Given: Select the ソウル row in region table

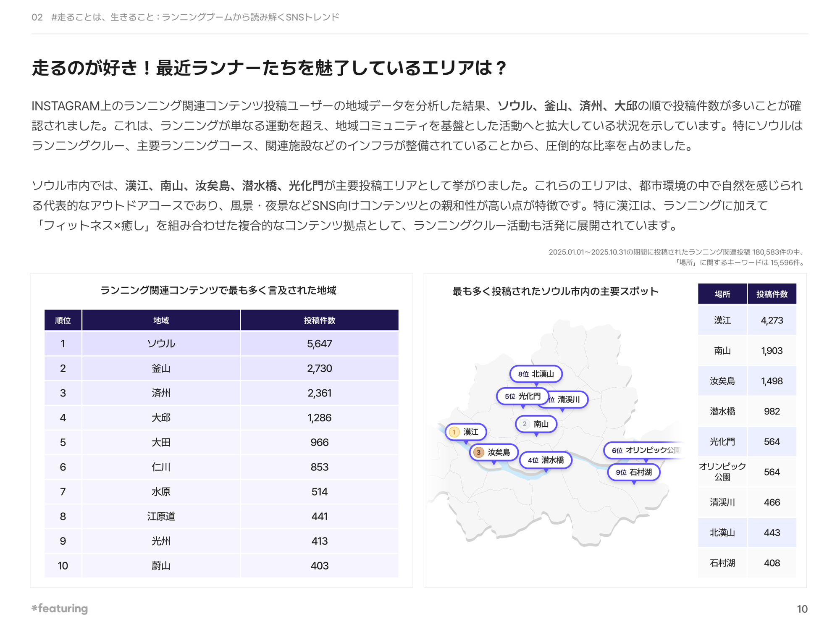Looking at the screenshot, I should click(x=161, y=344).
